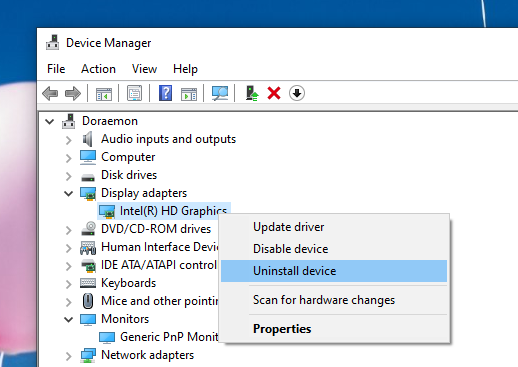Image resolution: width=518 pixels, height=367 pixels.
Task: Click the Forward arrow toolbar icon
Action: [x=73, y=93]
